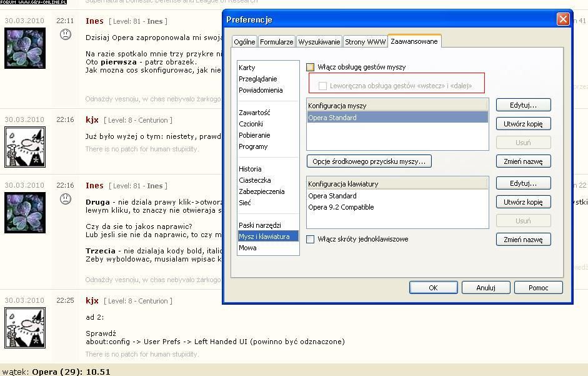Image resolution: width=588 pixels, height=376 pixels.
Task: Click Zmień nazwę for mouse configuration
Action: pyautogui.click(x=523, y=161)
